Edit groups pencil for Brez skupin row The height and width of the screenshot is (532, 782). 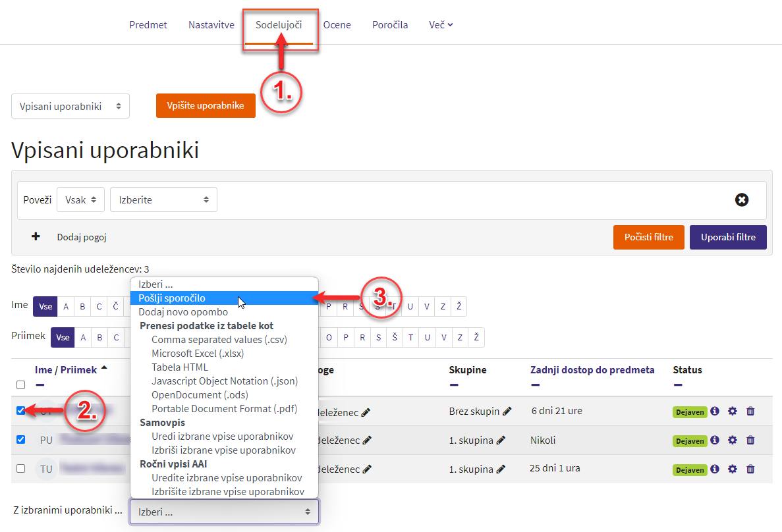(x=507, y=412)
